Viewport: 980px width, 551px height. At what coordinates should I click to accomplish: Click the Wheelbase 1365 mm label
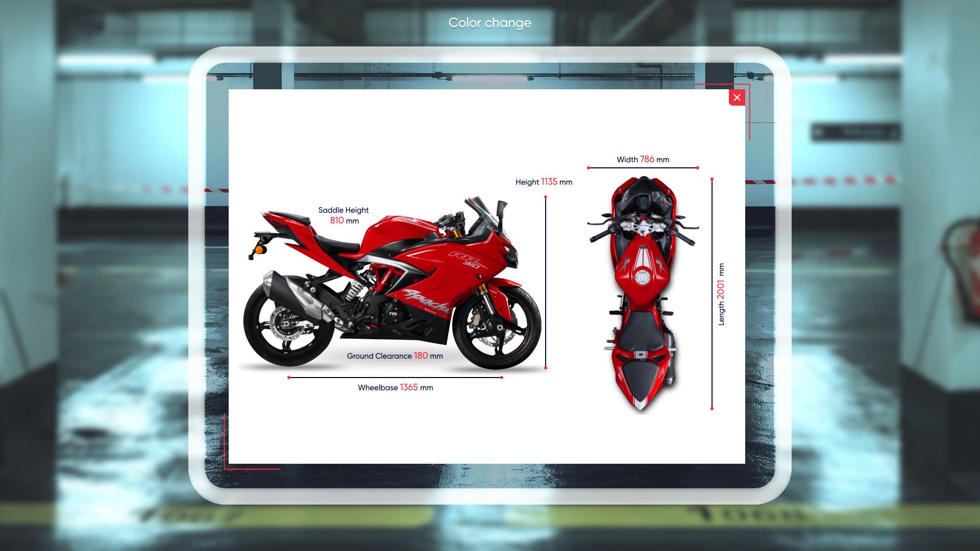(395, 388)
